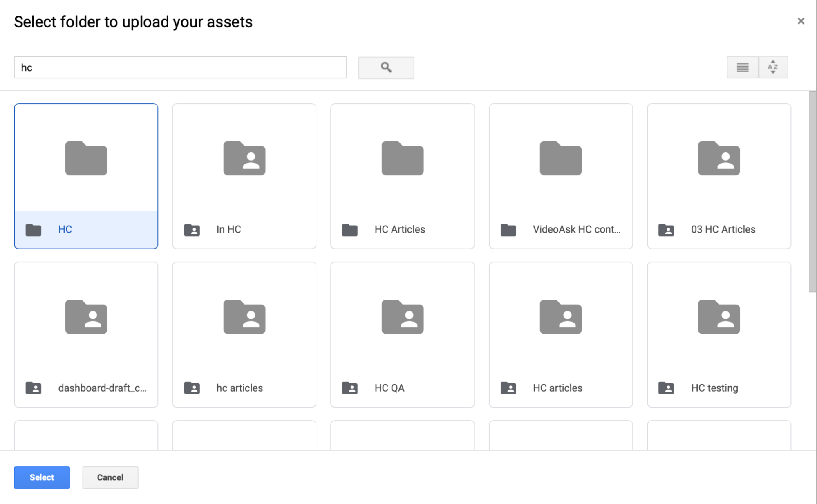Pick the HC QA folder
817x504 pixels.
coord(402,334)
